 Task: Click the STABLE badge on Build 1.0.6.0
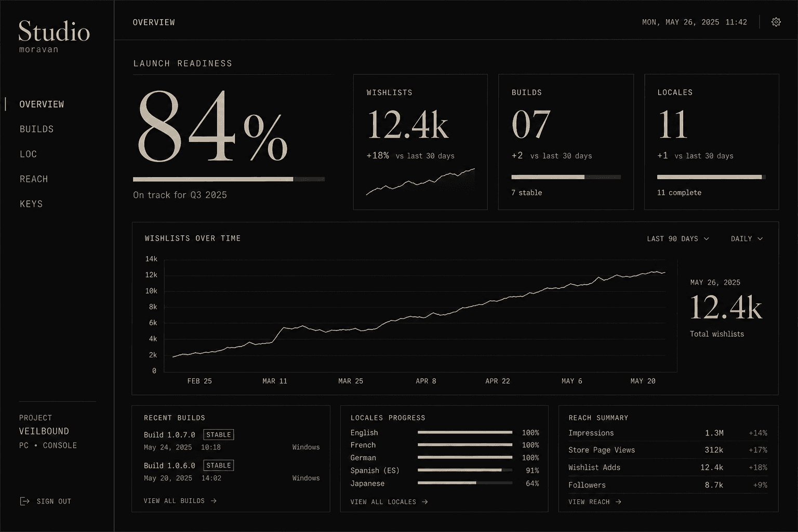(x=219, y=465)
